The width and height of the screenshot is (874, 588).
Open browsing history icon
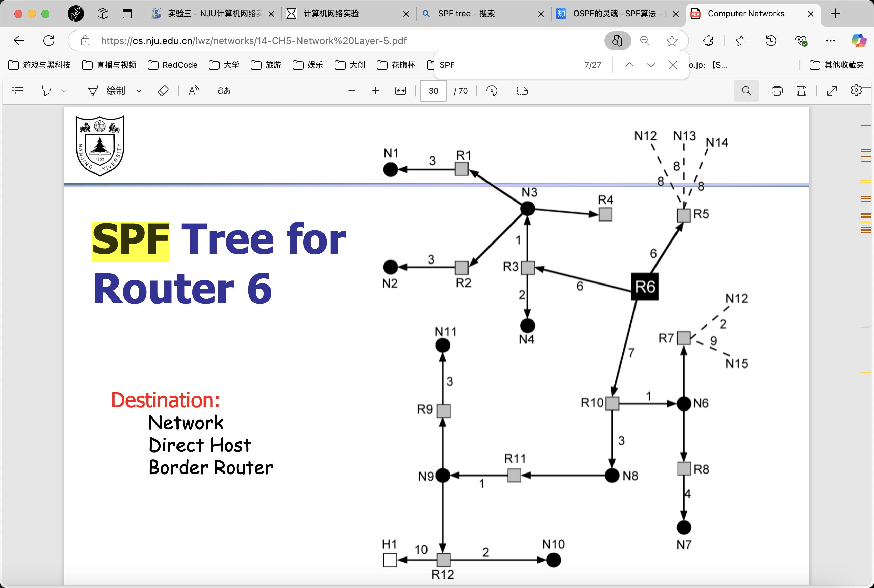coord(771,41)
